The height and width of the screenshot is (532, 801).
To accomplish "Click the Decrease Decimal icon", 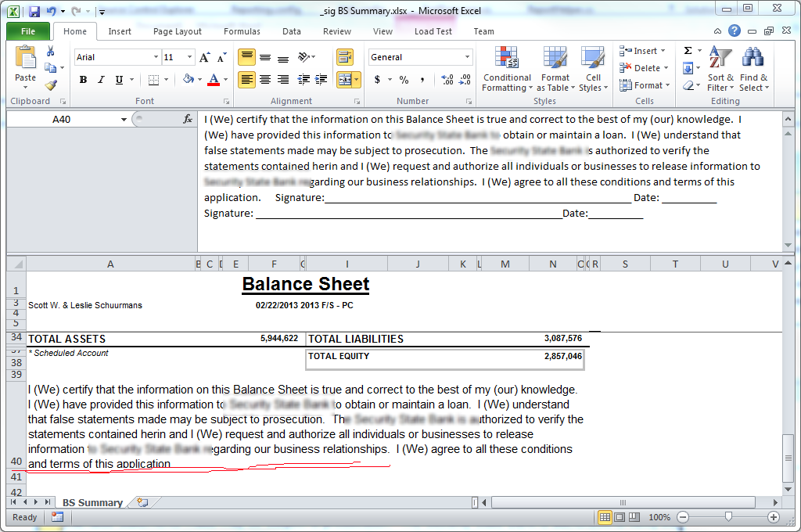I will (x=465, y=80).
